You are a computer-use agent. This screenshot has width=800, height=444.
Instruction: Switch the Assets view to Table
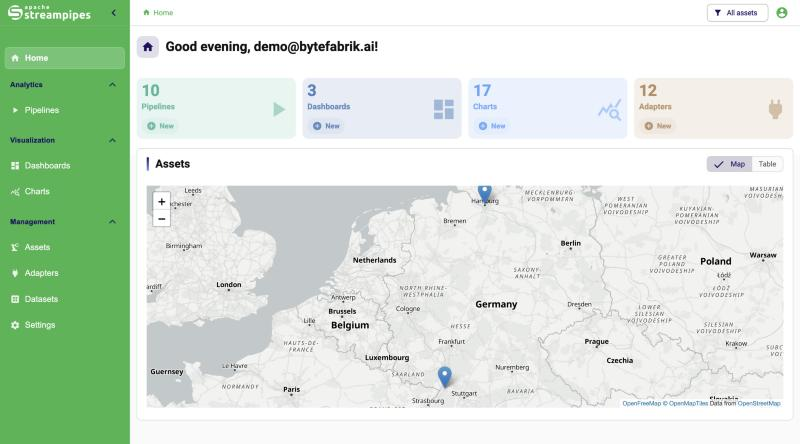[767, 164]
